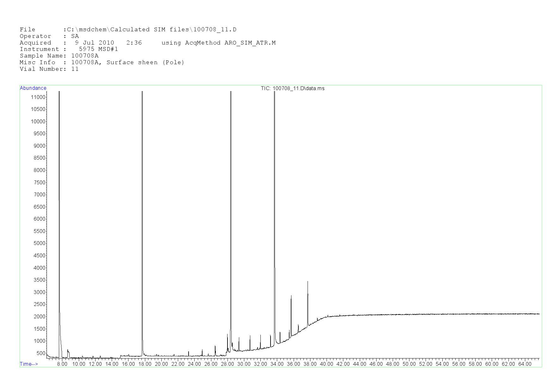Click the Instrument 5975 MSD#1 line
This screenshot has height=392, width=555.
(x=69, y=49)
